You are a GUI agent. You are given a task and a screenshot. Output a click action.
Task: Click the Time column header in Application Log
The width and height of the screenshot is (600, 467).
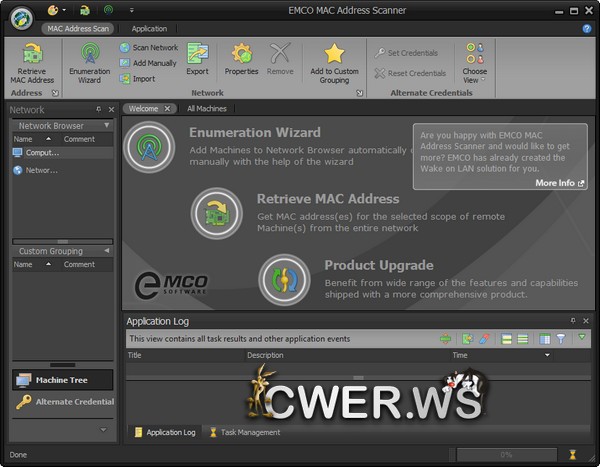460,355
